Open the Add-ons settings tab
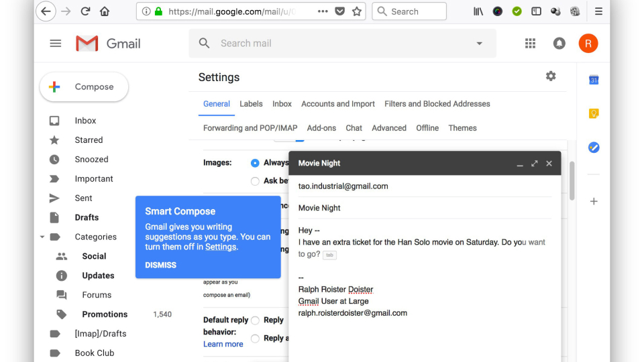Viewport: 644px width, 362px height. [321, 128]
